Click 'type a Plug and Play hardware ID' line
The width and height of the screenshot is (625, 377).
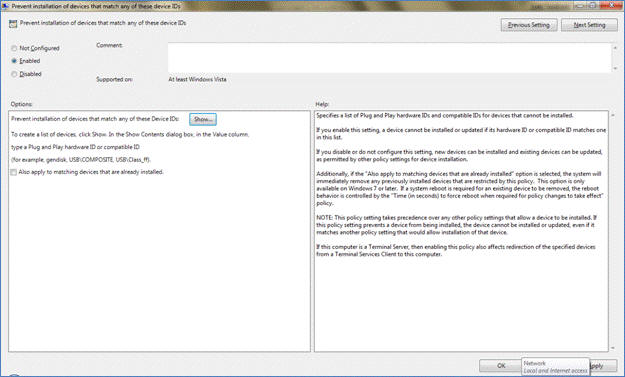75,147
